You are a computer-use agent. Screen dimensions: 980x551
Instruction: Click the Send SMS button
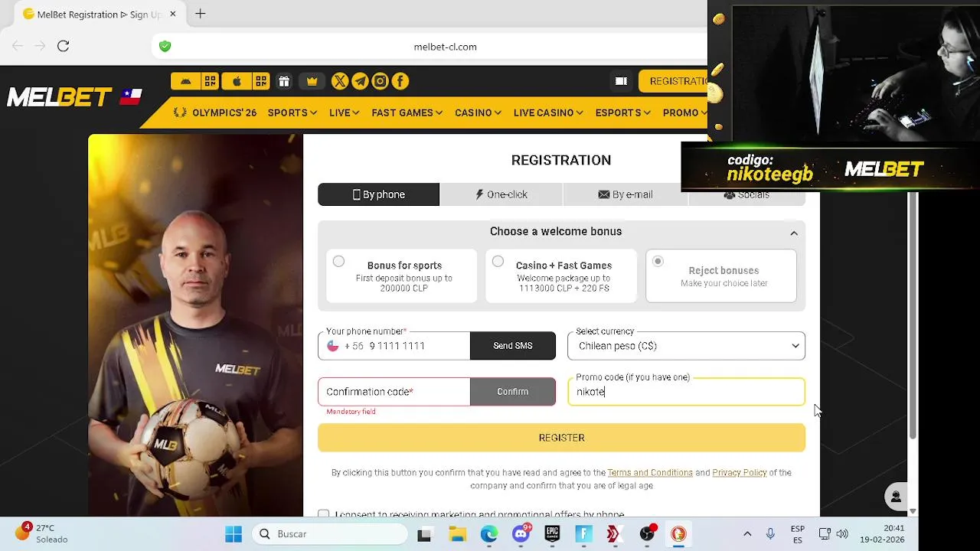click(513, 346)
